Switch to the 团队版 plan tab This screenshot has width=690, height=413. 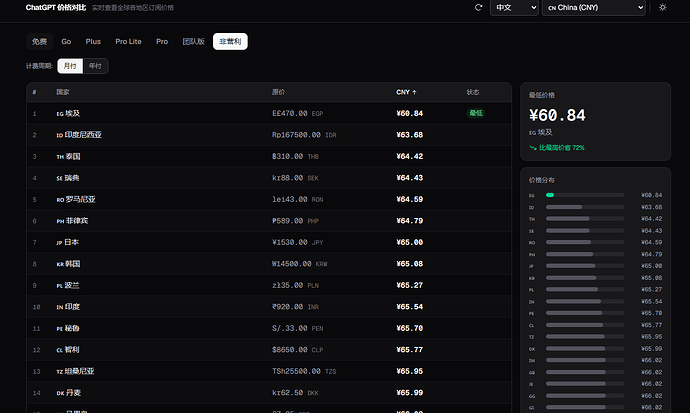click(194, 41)
